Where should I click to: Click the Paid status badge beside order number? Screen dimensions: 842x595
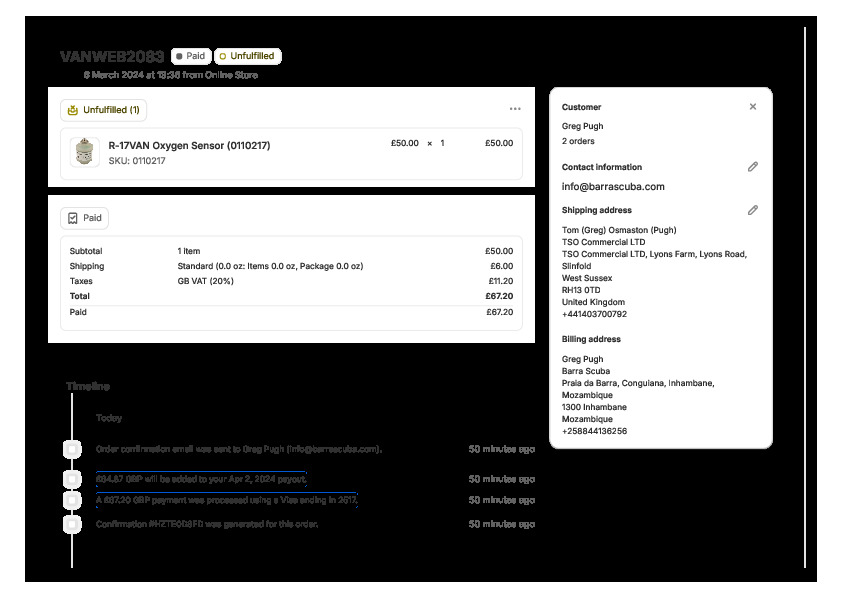pyautogui.click(x=190, y=56)
